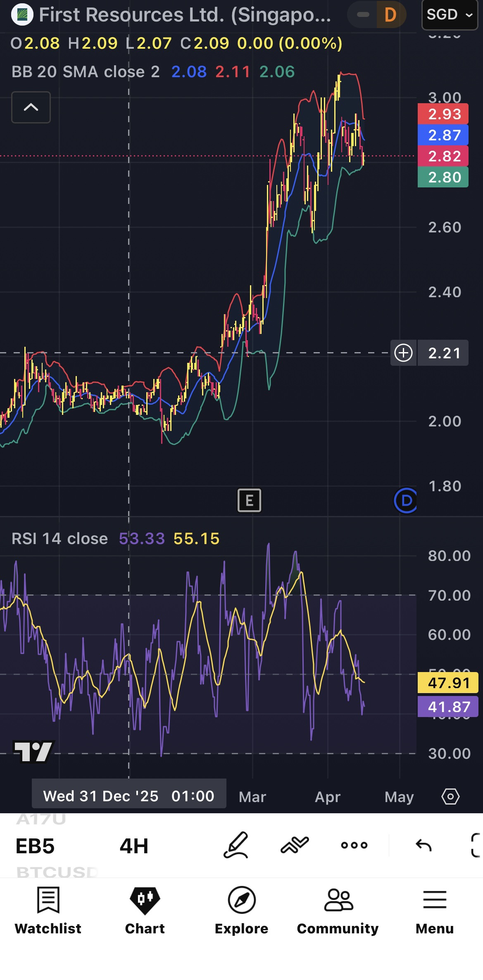
Task: Tap the plus icon at 2.21
Action: click(403, 353)
